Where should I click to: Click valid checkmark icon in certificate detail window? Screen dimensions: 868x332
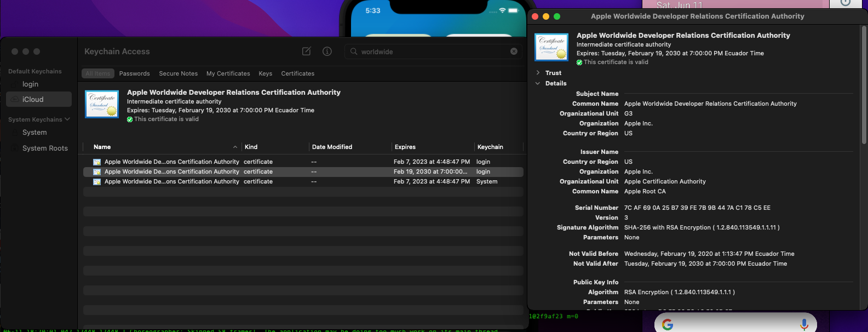[579, 62]
